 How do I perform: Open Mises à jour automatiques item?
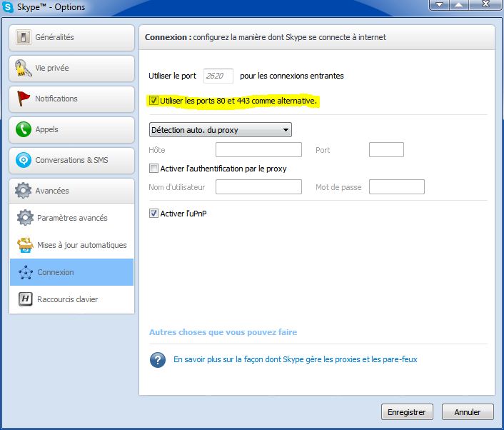pos(71,245)
